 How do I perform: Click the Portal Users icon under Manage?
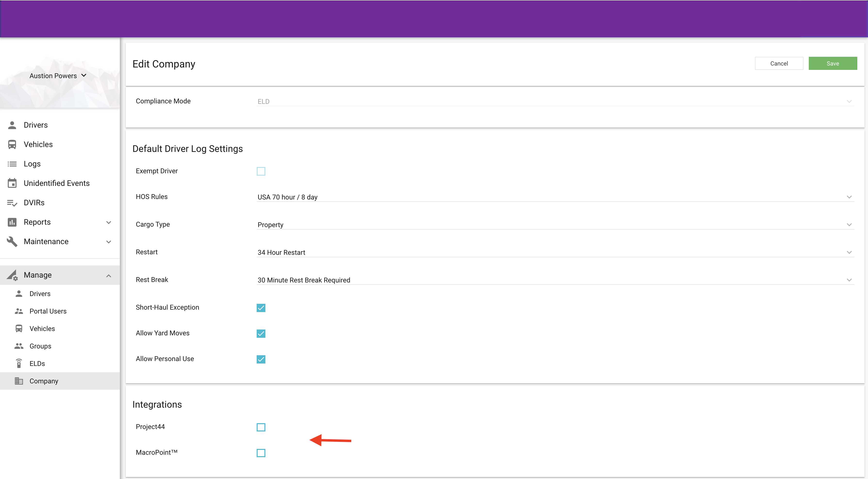coord(19,311)
